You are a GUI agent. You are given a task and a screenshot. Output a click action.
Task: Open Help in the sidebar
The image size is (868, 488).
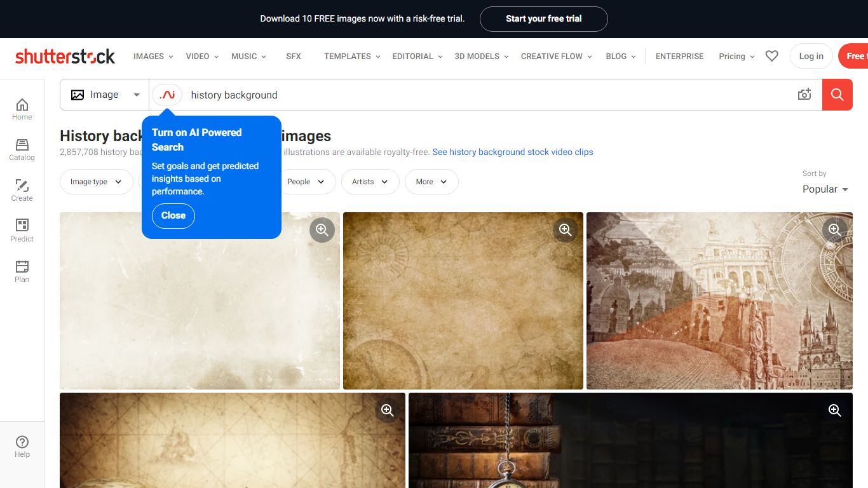(x=22, y=447)
